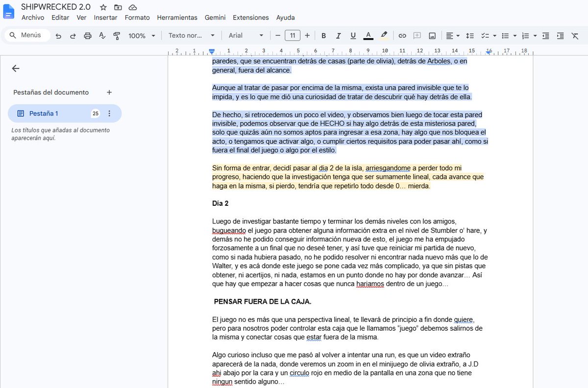Open the Formato menu
Screen dimensions: 588x388
pyautogui.click(x=137, y=18)
